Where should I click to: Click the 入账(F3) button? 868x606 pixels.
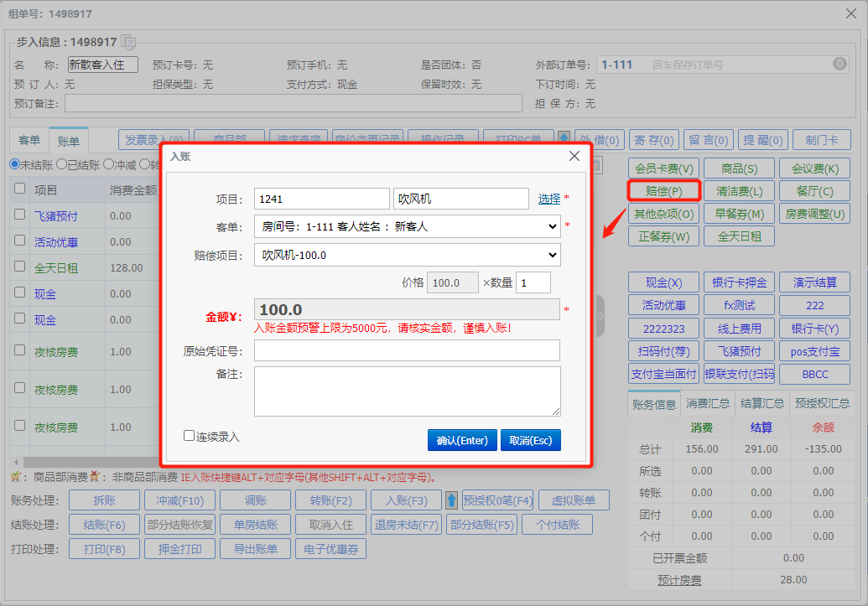[x=406, y=500]
